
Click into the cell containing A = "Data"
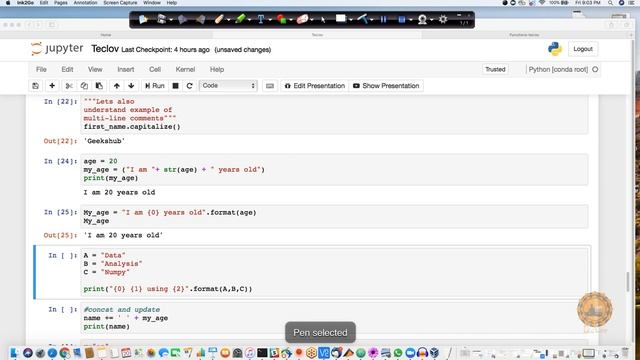[x=335, y=272]
